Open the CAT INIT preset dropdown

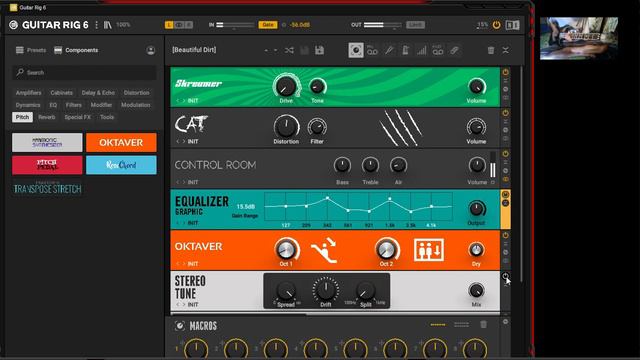193,141
